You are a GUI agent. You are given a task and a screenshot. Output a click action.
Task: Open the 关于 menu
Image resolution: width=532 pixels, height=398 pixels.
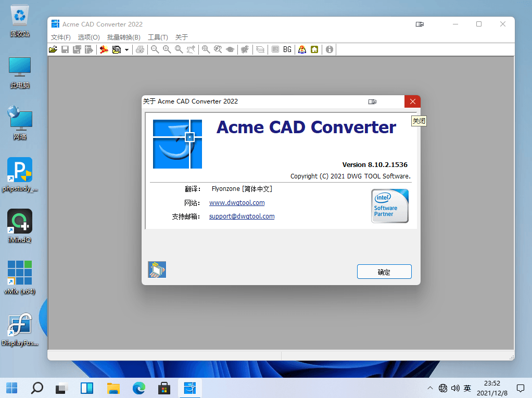[182, 37]
